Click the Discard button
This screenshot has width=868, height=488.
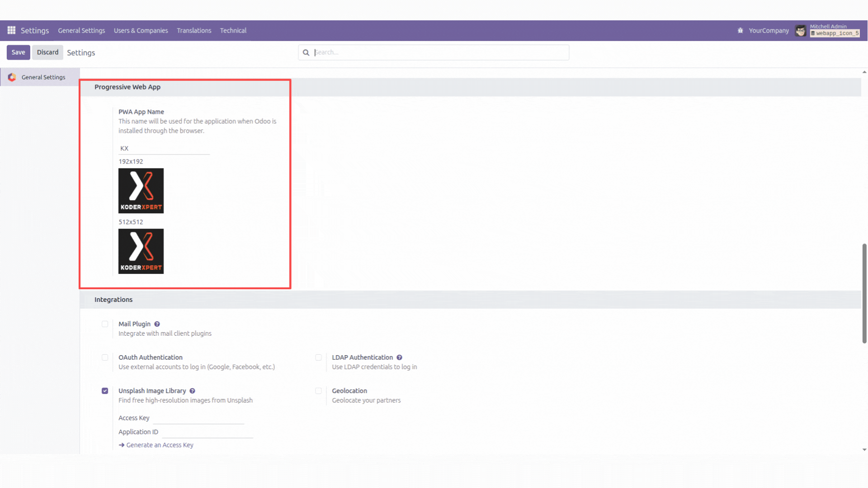tap(47, 52)
